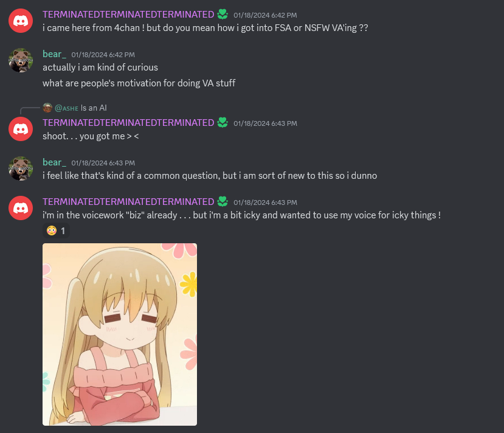The width and height of the screenshot is (504, 433).
Task: Jump to the replied message 'Is an AI'
Action: click(x=94, y=108)
